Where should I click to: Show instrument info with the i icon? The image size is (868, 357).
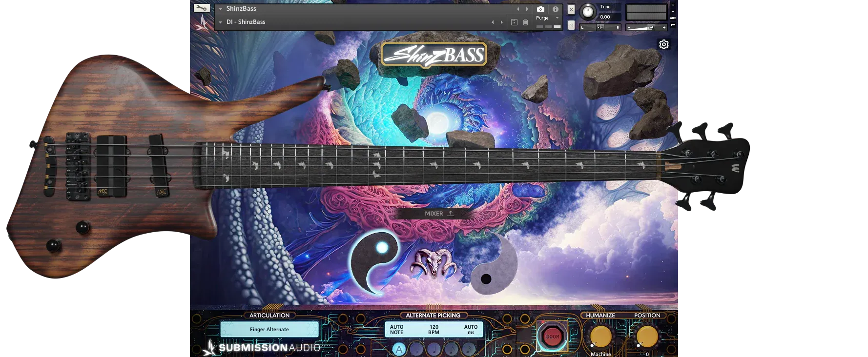556,9
